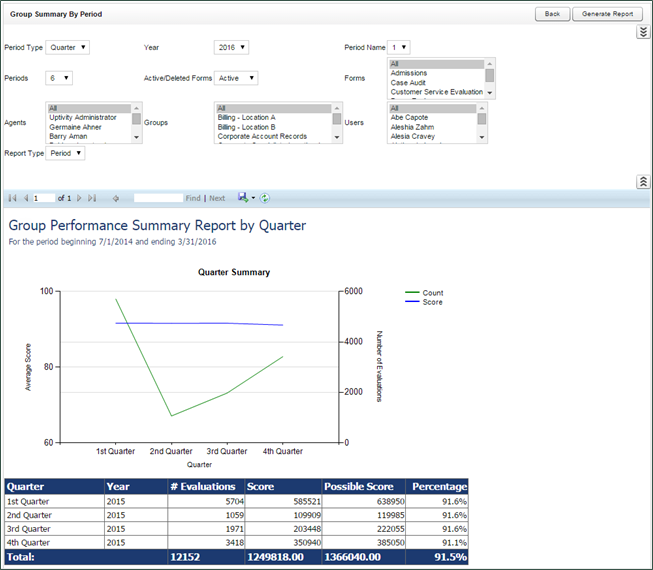653x570 pixels.
Task: Click the export save disk icon
Action: [243, 198]
